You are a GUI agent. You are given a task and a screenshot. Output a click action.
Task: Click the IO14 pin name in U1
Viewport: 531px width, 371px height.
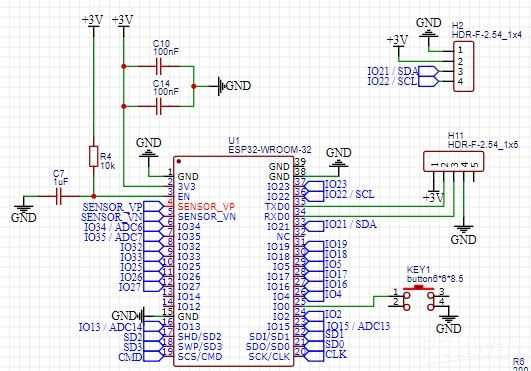pos(189,297)
